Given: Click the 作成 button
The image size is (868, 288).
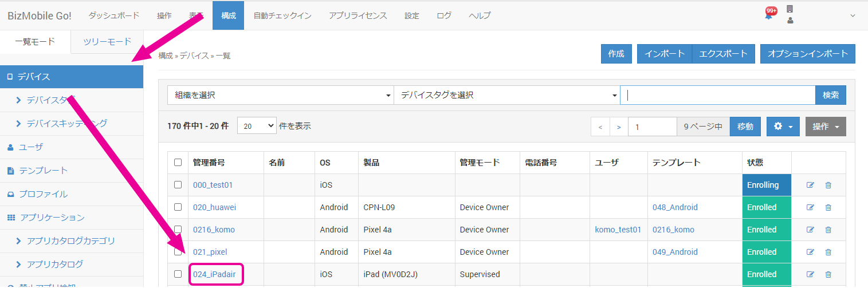Looking at the screenshot, I should point(616,54).
